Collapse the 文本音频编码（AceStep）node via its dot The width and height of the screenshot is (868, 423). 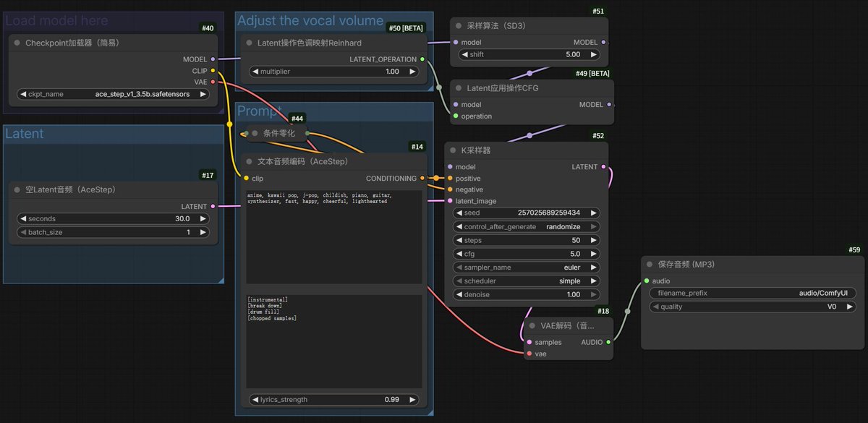coord(249,161)
